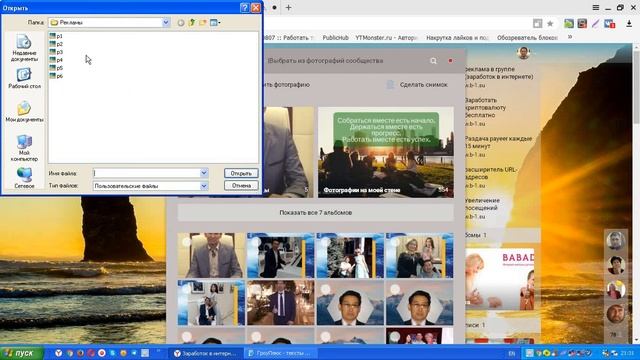Open Недавние документы in the places bar
Viewport: 640px width, 360px height.
[x=24, y=48]
